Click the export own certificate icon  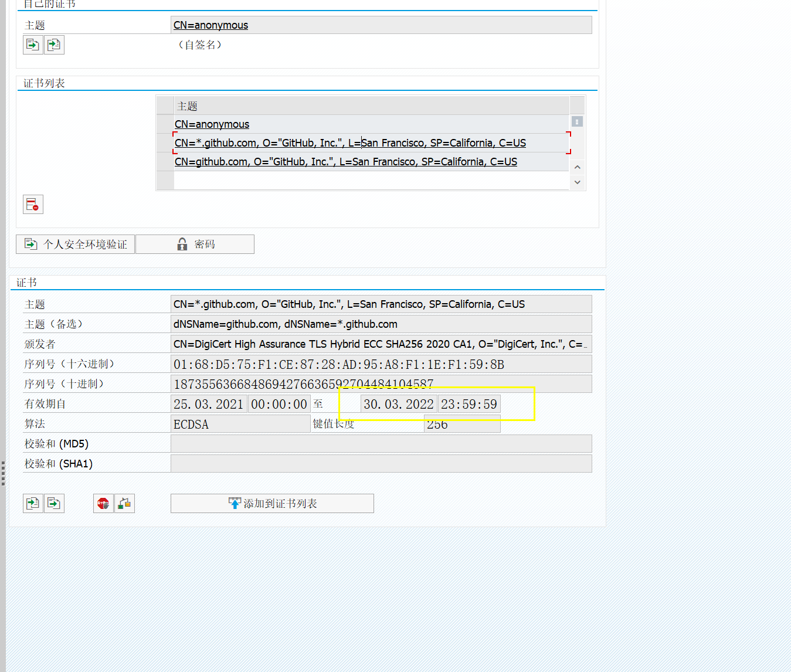pyautogui.click(x=33, y=44)
